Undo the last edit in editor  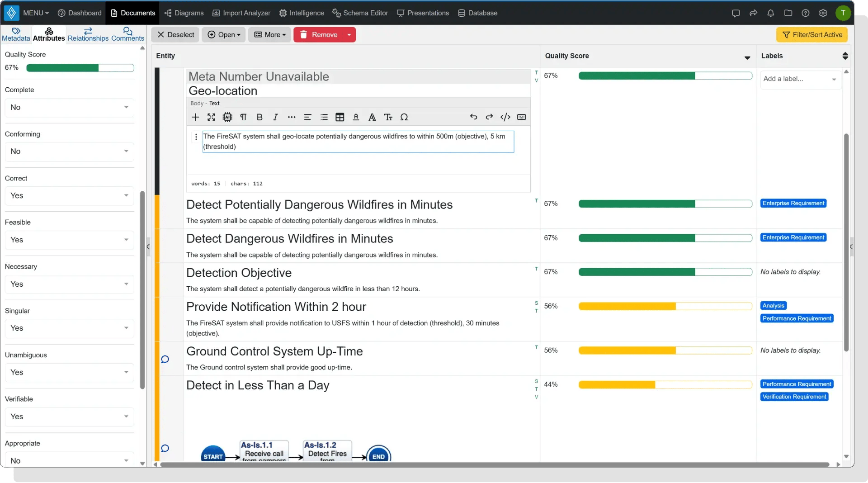pyautogui.click(x=473, y=117)
